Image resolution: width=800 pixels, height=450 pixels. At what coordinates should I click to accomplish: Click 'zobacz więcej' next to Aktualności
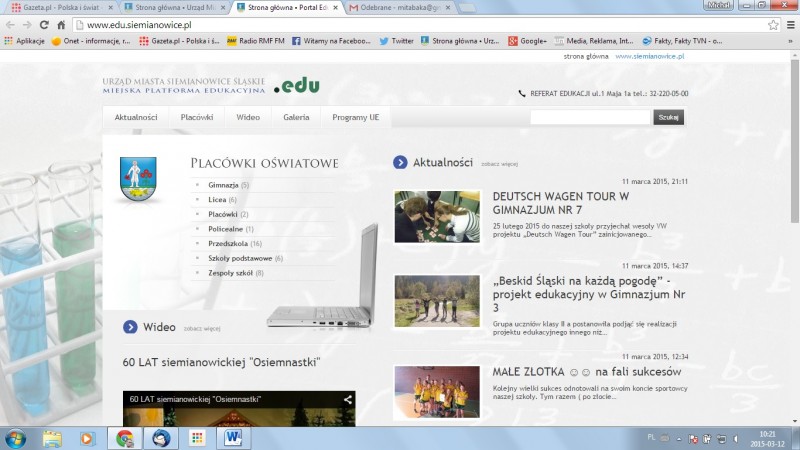click(499, 164)
